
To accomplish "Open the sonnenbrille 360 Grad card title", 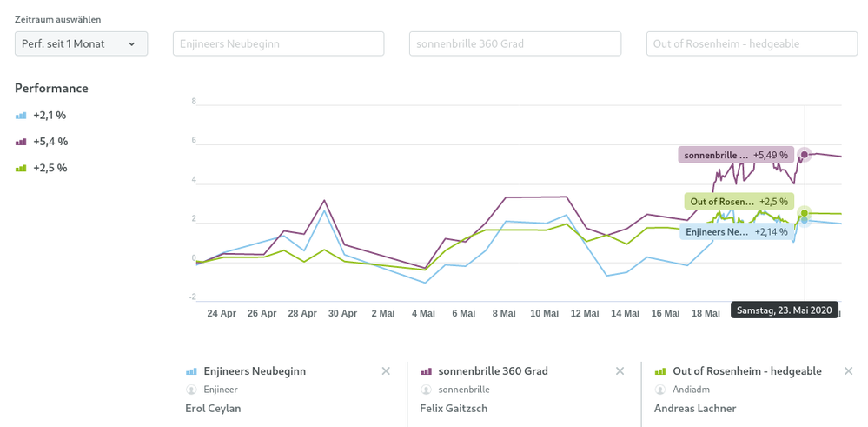I will coord(493,371).
